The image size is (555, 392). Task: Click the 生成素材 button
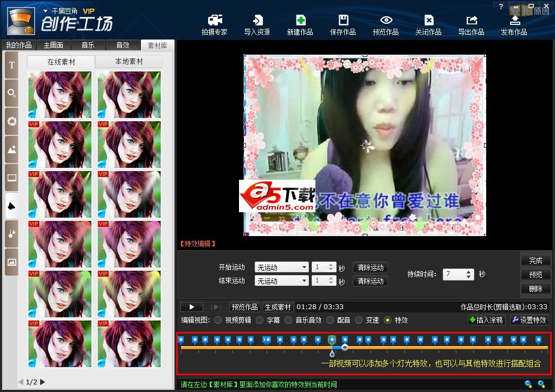tap(277, 307)
